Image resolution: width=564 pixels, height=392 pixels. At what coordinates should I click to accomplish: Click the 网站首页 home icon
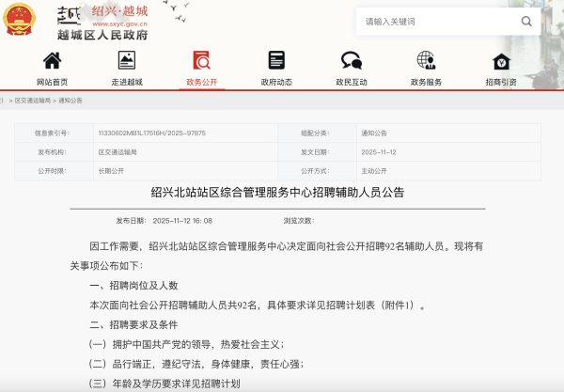(x=52, y=61)
